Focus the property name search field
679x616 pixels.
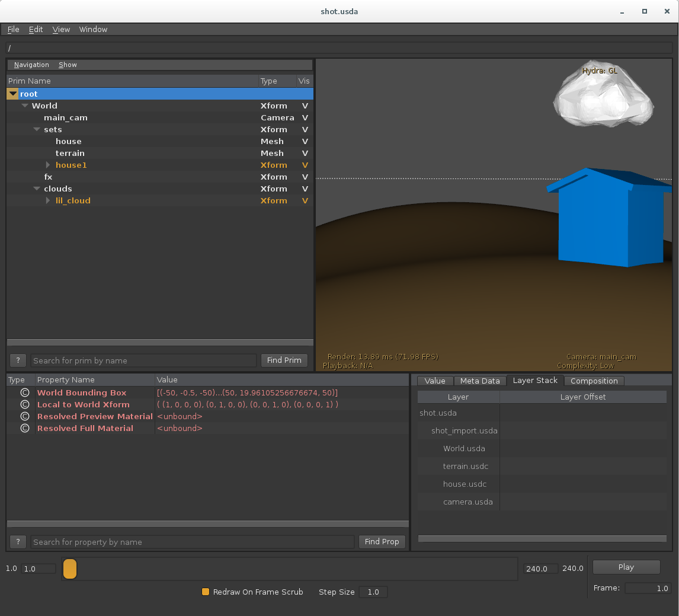click(x=193, y=542)
